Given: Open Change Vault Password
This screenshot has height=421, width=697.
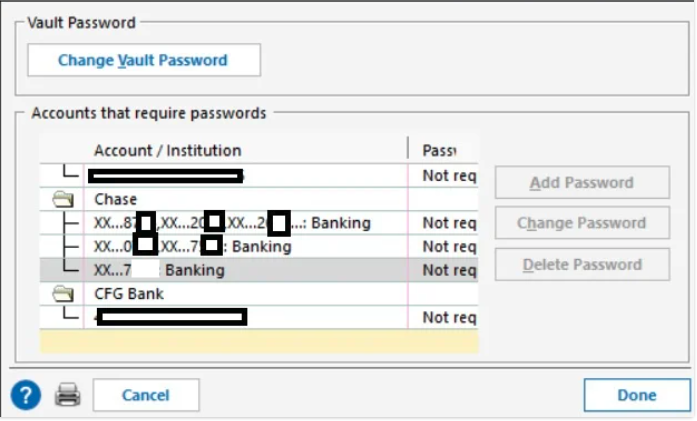Looking at the screenshot, I should pos(143,60).
